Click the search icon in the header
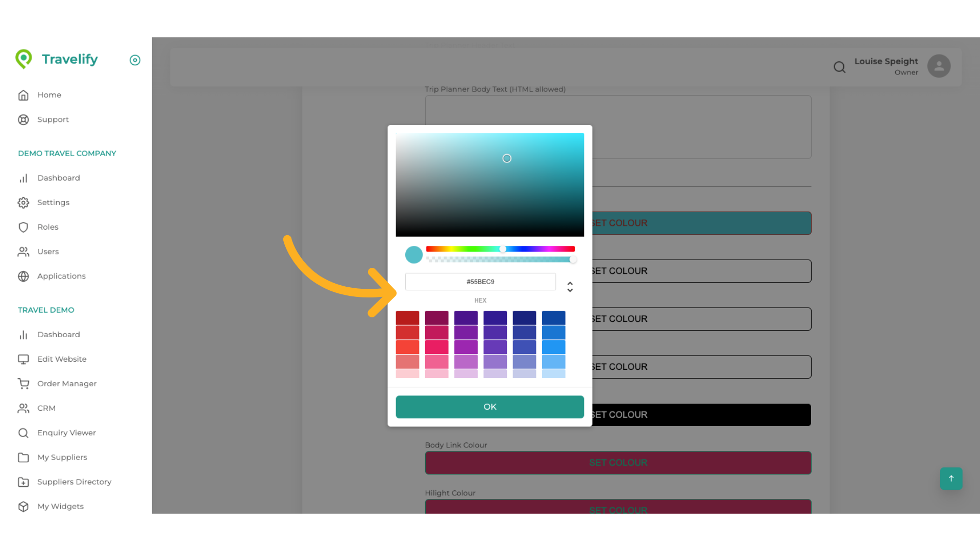Image resolution: width=980 pixels, height=551 pixels. tap(840, 67)
